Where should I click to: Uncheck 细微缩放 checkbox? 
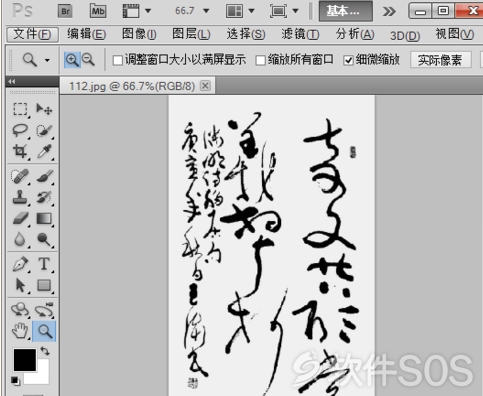tap(348, 61)
